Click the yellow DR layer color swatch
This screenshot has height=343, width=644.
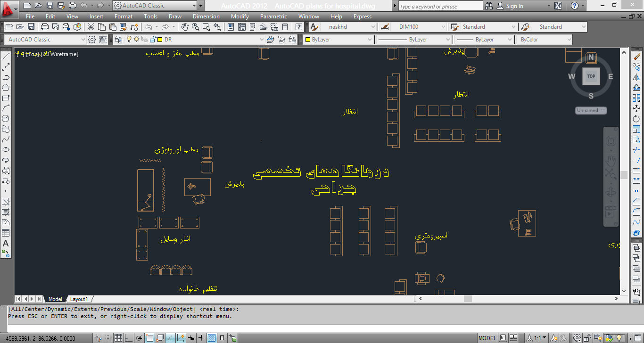click(x=160, y=40)
